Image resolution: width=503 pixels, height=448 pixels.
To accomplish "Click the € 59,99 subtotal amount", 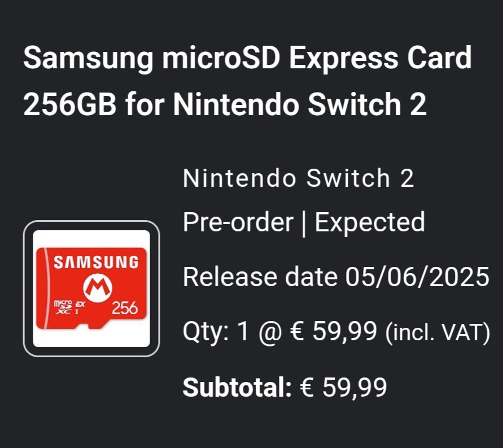I will 343,388.
